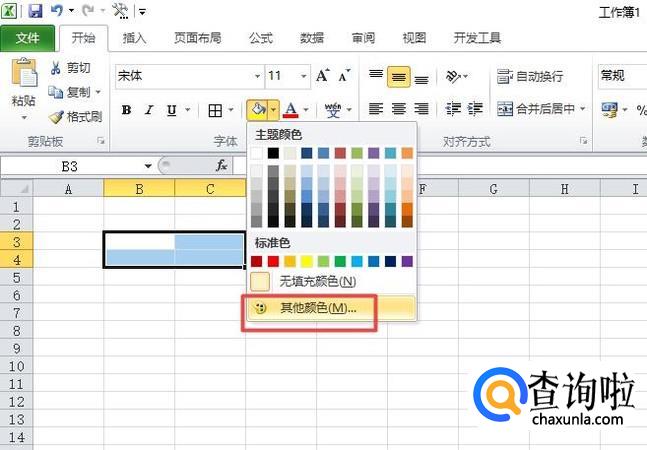This screenshot has height=450, width=647.
Task: Pick the black theme color swatch
Action: [x=273, y=153]
